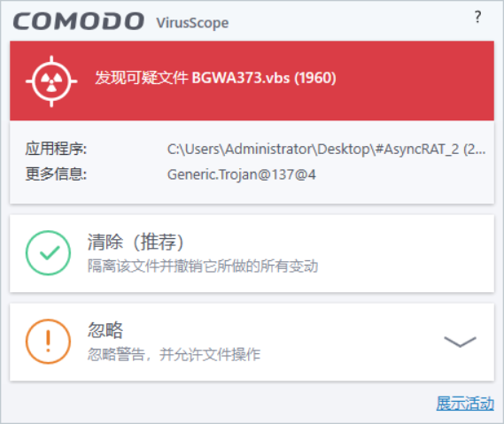The height and width of the screenshot is (424, 504).
Task: Click the 应用程序 label
Action: coord(56,149)
